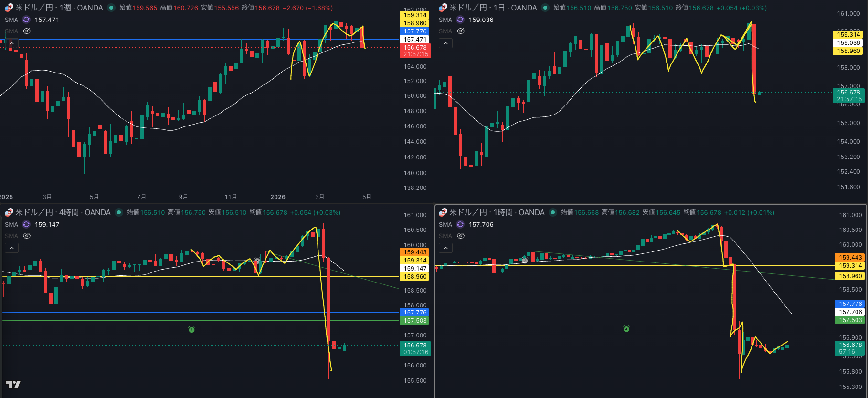Click the SMA refresh icon on 4-hour chart
Image resolution: width=868 pixels, height=398 pixels.
tap(26, 224)
